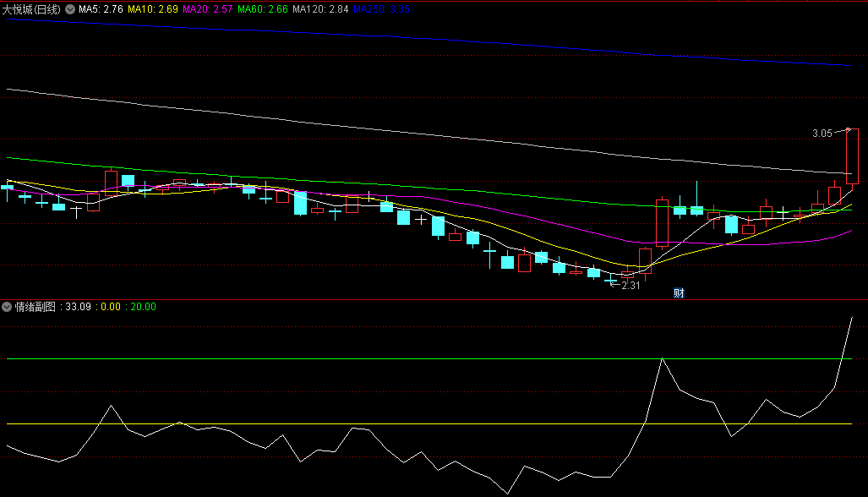Click the 3.05 high price label
868x497 pixels.
coord(822,134)
